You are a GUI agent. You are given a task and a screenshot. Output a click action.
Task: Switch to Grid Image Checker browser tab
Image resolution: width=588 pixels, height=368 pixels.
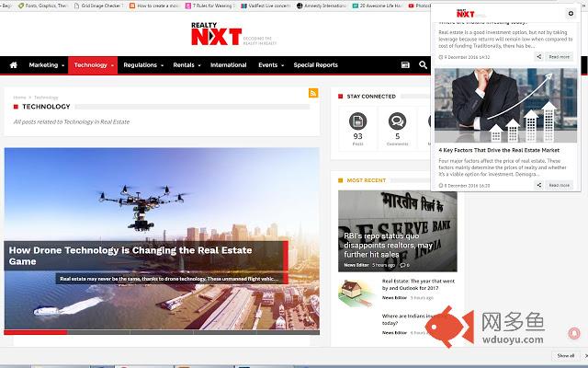tap(98, 6)
